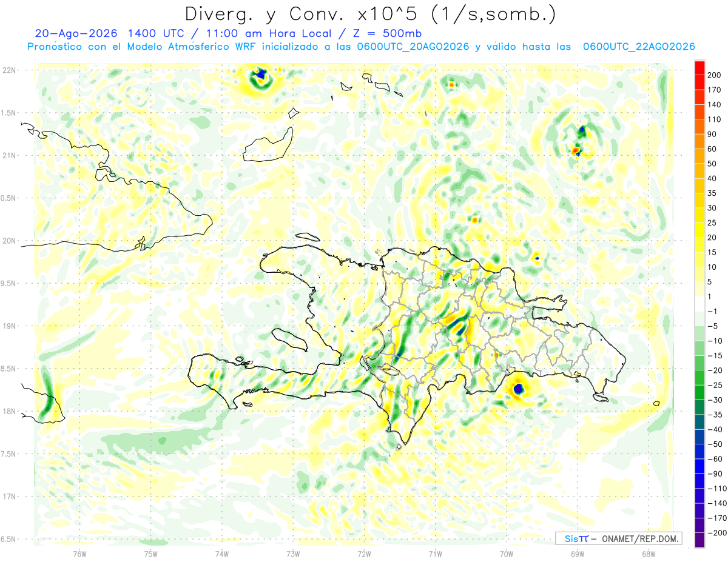
Task: Click the colorbar value 110
Action: (715, 119)
